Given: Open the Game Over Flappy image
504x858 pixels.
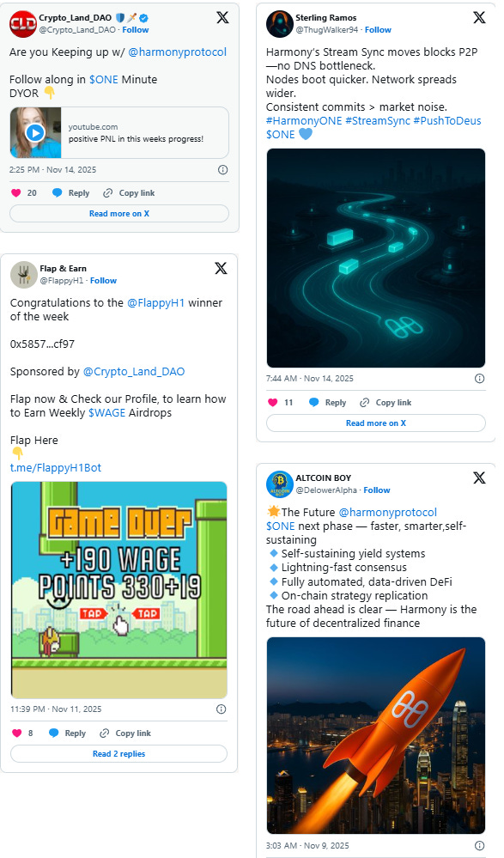Looking at the screenshot, I should point(118,590).
